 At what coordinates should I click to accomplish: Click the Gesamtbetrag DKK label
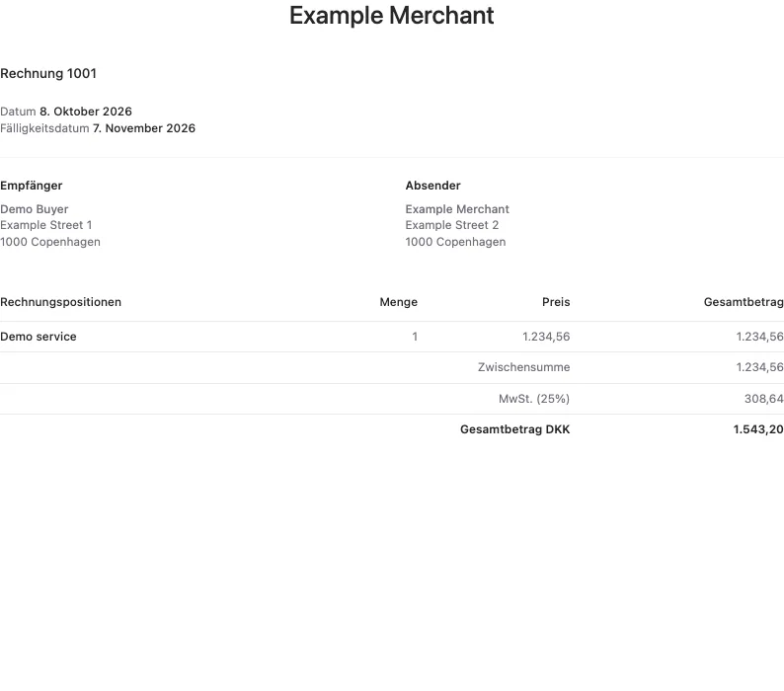click(515, 429)
